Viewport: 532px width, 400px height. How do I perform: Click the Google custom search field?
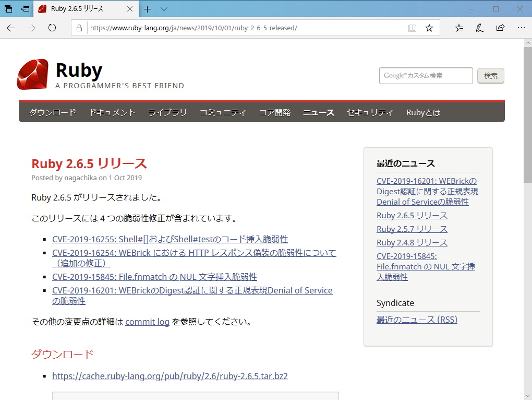pyautogui.click(x=426, y=76)
